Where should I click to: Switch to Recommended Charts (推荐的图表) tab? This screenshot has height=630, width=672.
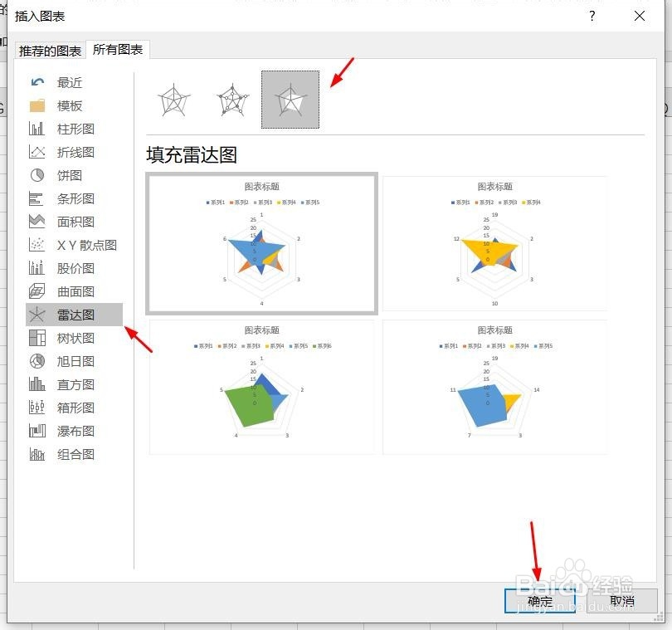coord(50,51)
